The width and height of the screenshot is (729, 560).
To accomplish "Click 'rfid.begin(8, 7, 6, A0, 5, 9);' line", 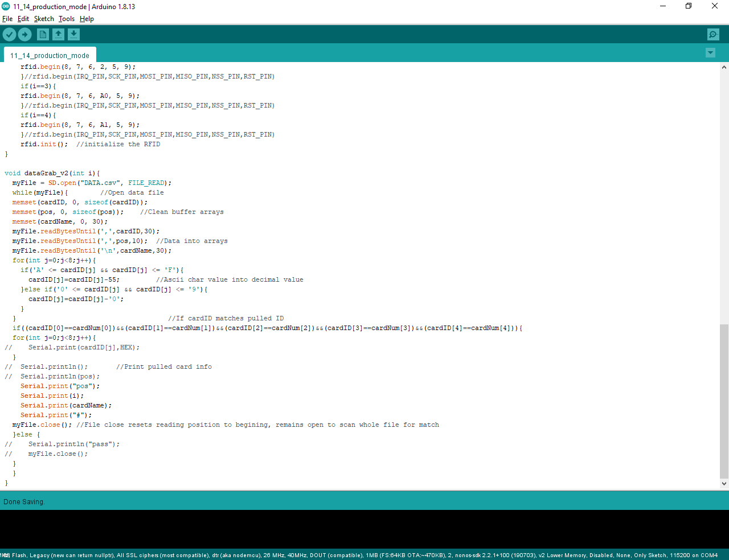I will point(80,96).
